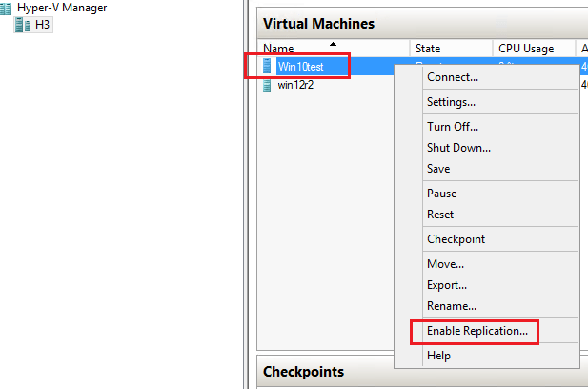Select the H3 server icon in tree
Viewport: 588px width, 389px height.
(23, 25)
